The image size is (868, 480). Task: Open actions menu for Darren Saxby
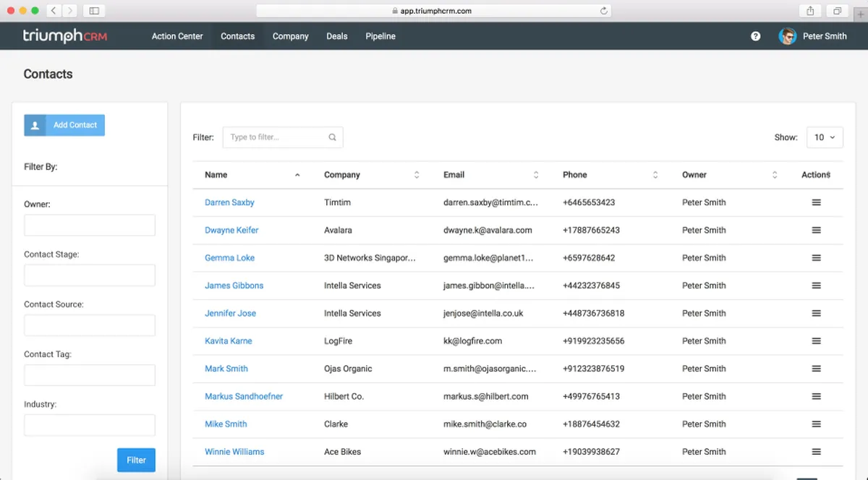pyautogui.click(x=816, y=202)
